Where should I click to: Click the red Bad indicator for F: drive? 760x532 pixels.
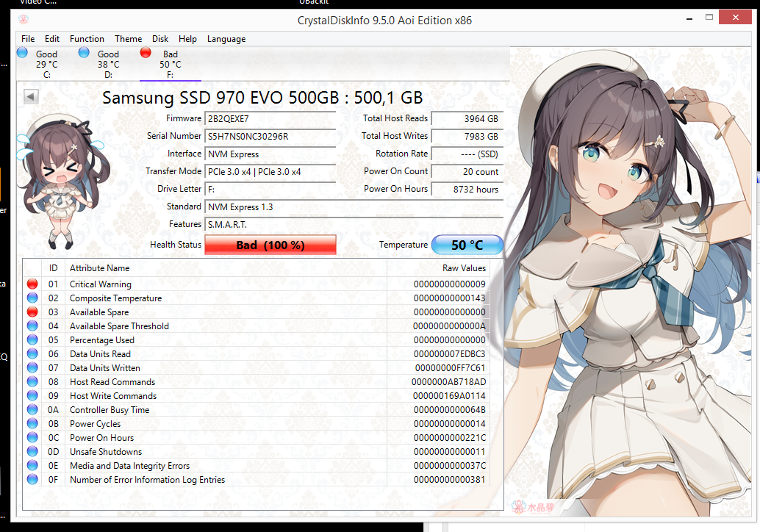coord(146,52)
